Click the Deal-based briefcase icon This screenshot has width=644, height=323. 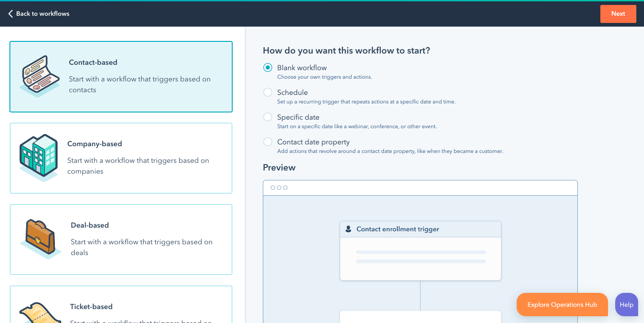41,239
